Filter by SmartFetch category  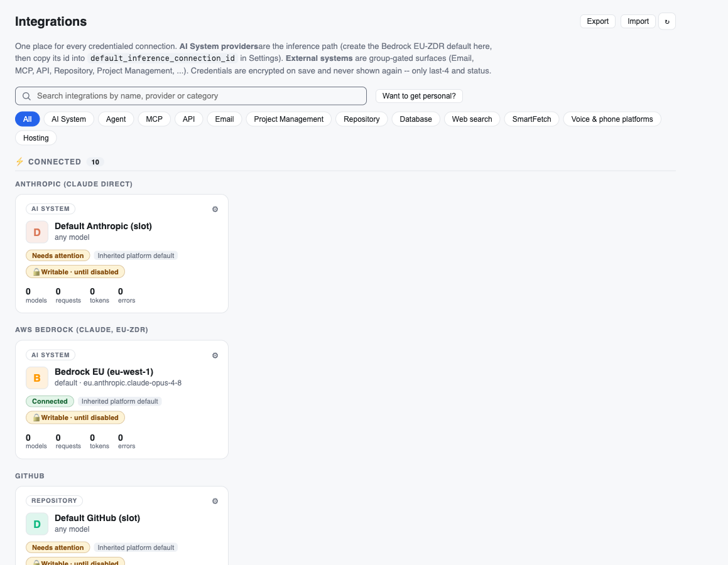click(531, 119)
